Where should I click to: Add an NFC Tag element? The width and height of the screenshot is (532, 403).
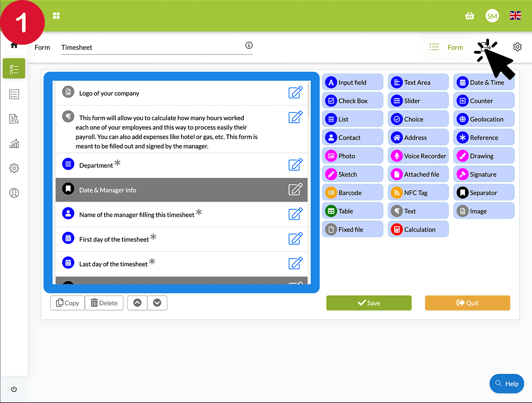(418, 193)
